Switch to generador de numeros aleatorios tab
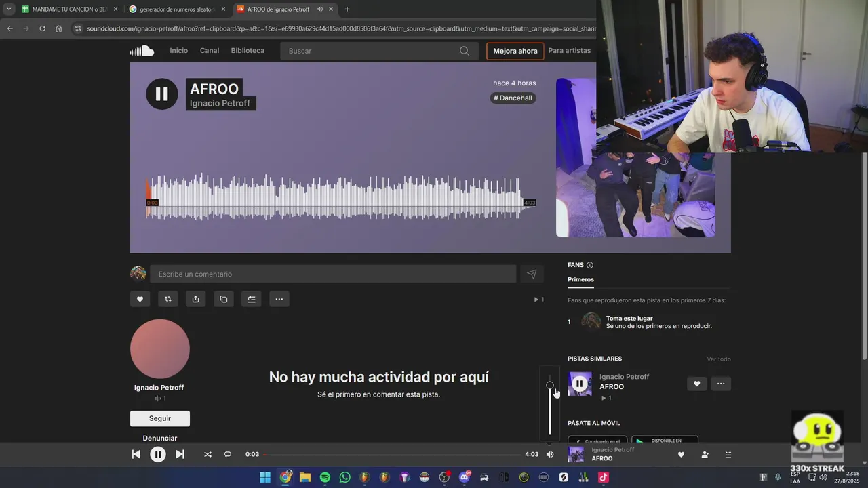868x488 pixels. 177,9
